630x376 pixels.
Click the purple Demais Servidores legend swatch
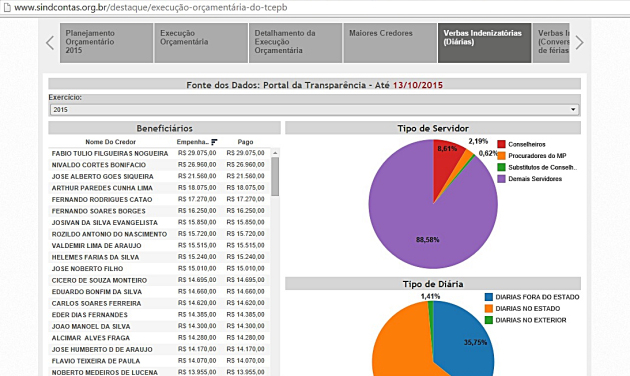pyautogui.click(x=501, y=179)
